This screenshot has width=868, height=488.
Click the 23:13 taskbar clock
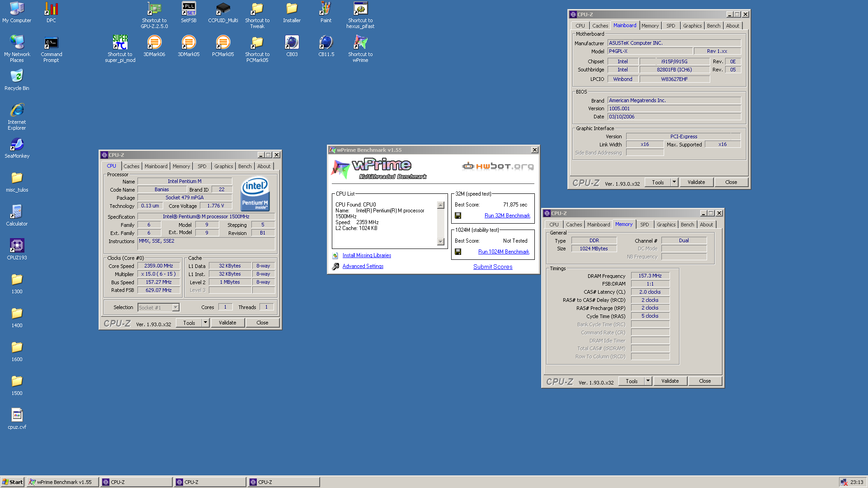(x=857, y=482)
